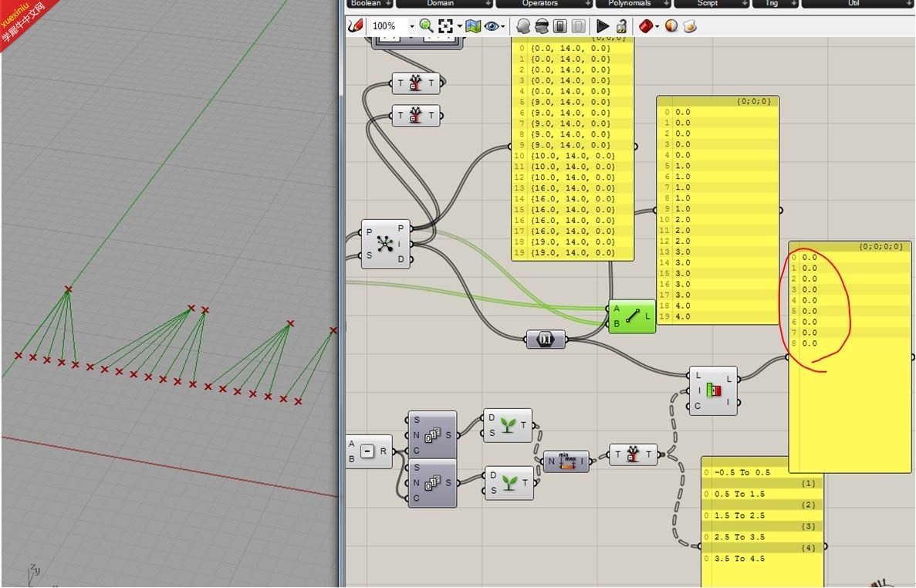Select the hexagonal 0.1 number parameter

click(545, 340)
